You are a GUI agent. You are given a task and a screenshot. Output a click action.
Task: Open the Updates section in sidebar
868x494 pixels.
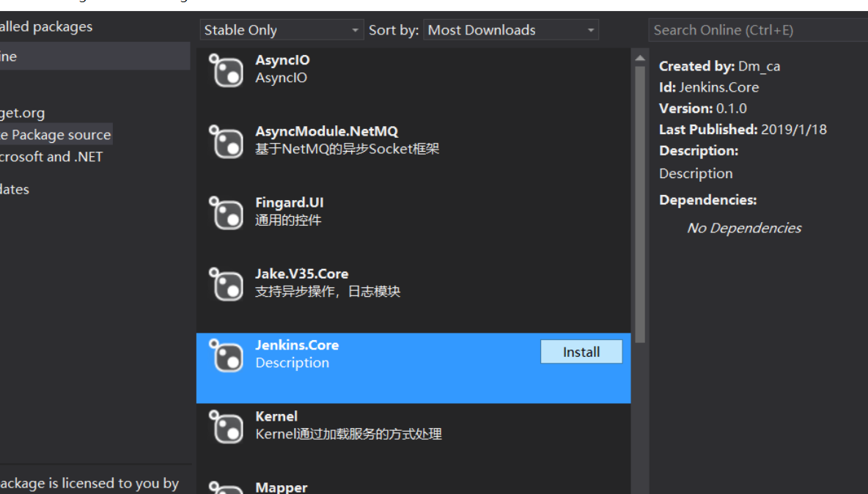point(15,189)
